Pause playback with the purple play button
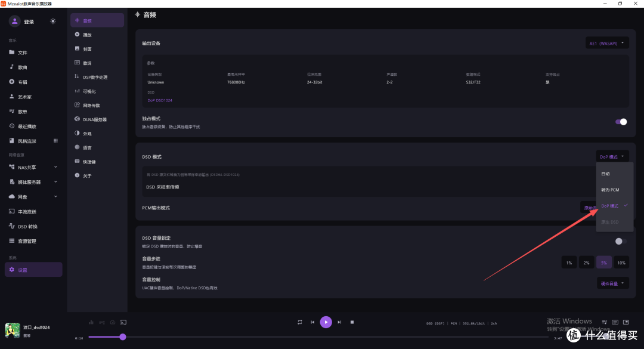644x349 pixels. click(326, 322)
